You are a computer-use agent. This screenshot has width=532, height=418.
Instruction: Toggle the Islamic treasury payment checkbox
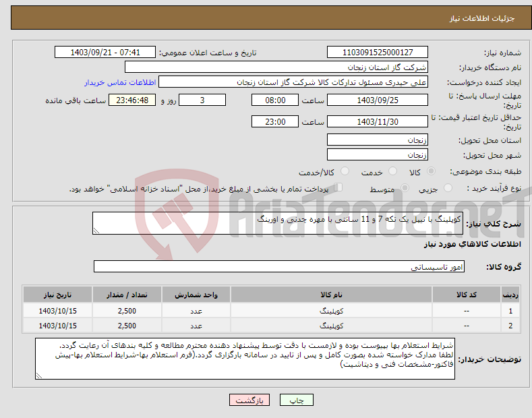coord(338,187)
